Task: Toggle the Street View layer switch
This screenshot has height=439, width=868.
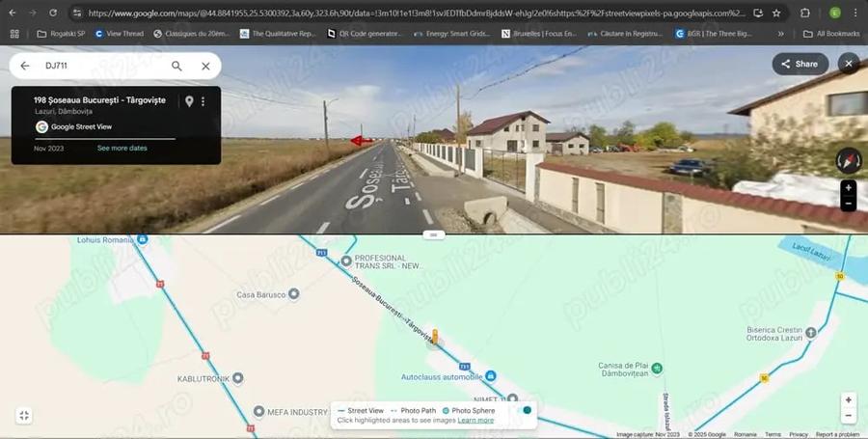Action: pyautogui.click(x=524, y=410)
